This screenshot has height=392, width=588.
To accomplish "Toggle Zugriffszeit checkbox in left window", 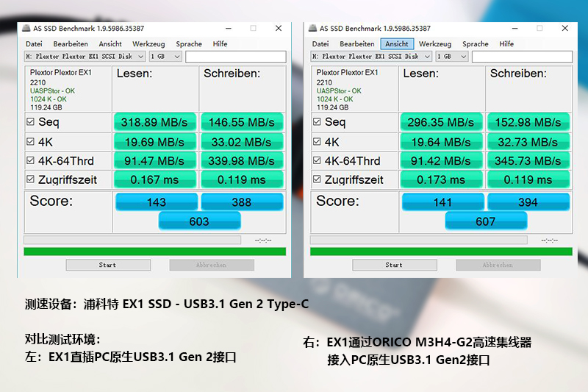I will tap(30, 179).
